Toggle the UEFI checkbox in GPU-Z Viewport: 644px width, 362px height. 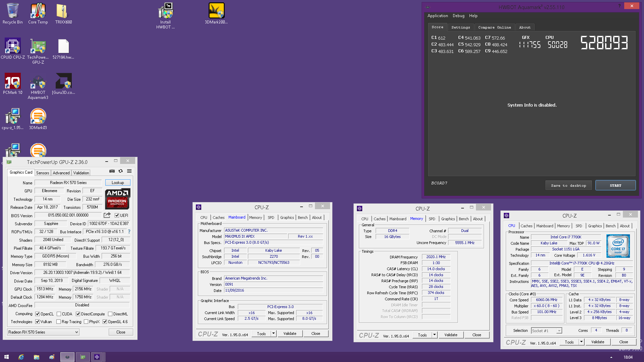pos(117,216)
